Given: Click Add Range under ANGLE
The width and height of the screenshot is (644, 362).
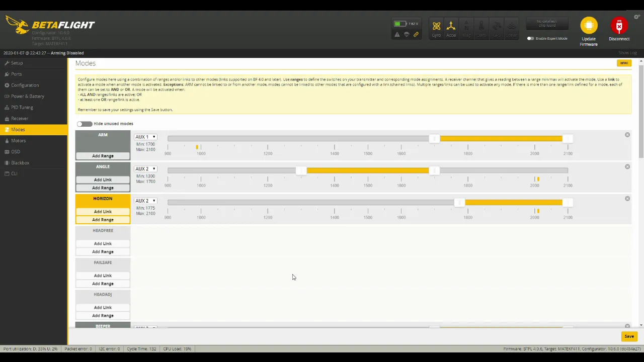Looking at the screenshot, I should tap(103, 188).
